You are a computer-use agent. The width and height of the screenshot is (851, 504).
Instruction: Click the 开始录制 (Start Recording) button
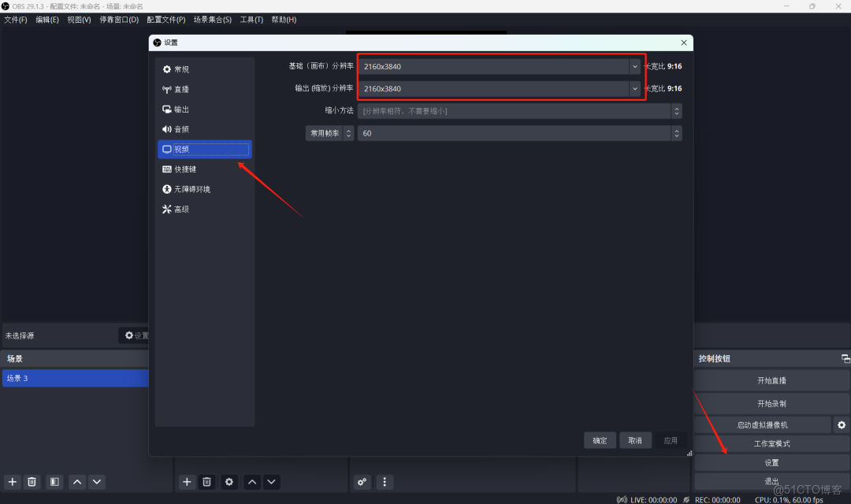pos(771,402)
